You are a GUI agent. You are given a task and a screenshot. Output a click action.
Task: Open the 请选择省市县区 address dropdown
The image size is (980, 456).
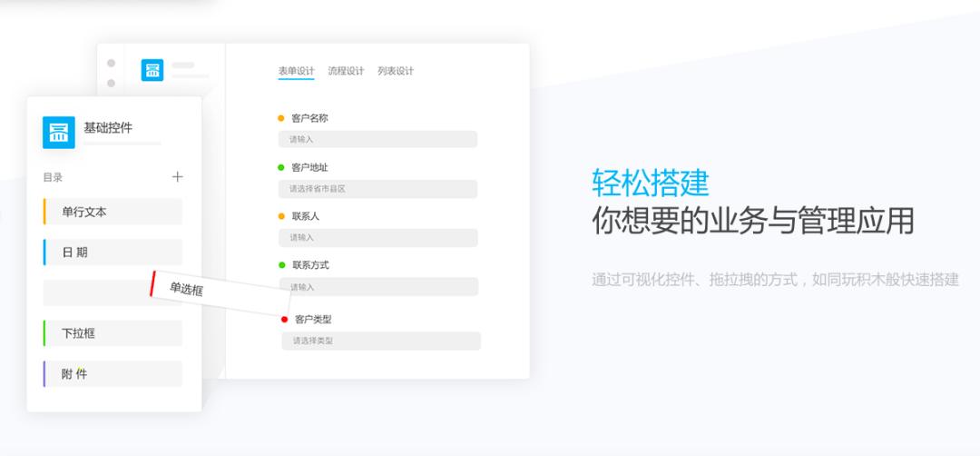(377, 189)
